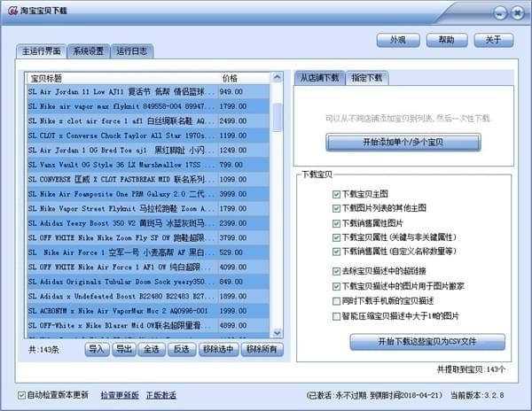Toggle 去除宝贝描述中的超链接 checkbox
This screenshot has height=411, width=532.
point(337,271)
